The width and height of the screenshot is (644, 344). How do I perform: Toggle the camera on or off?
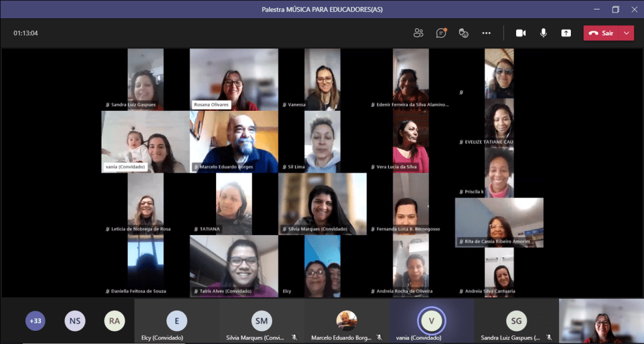[520, 33]
